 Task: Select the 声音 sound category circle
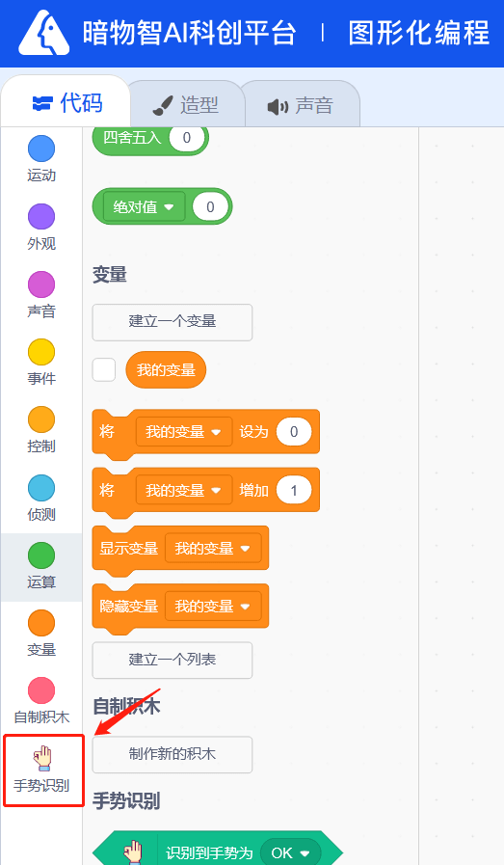(x=41, y=284)
